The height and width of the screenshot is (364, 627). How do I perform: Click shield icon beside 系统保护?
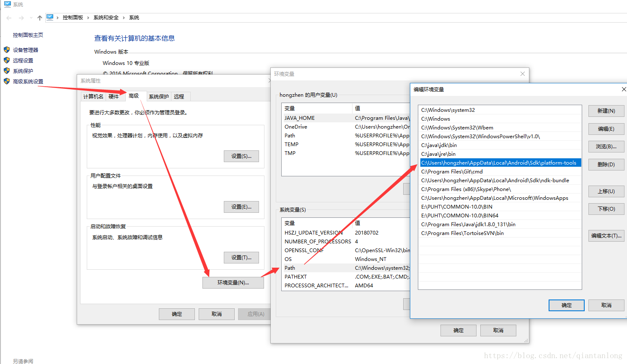(7, 71)
